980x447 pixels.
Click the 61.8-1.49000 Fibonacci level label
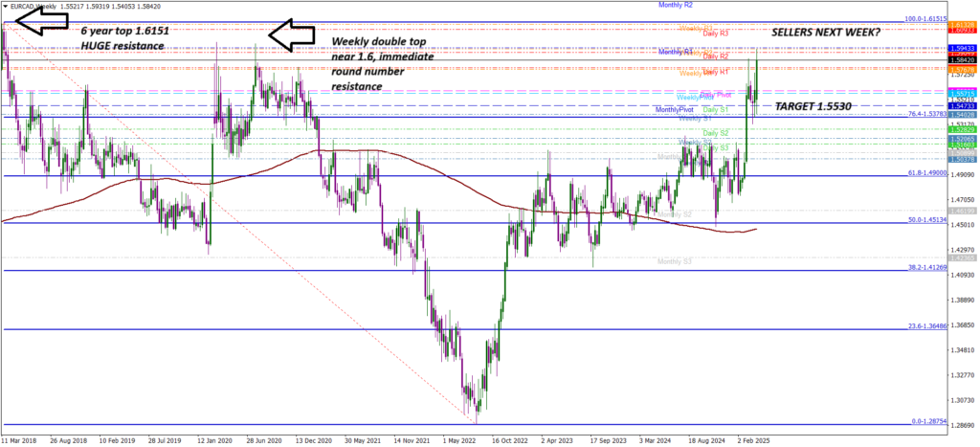tap(928, 173)
